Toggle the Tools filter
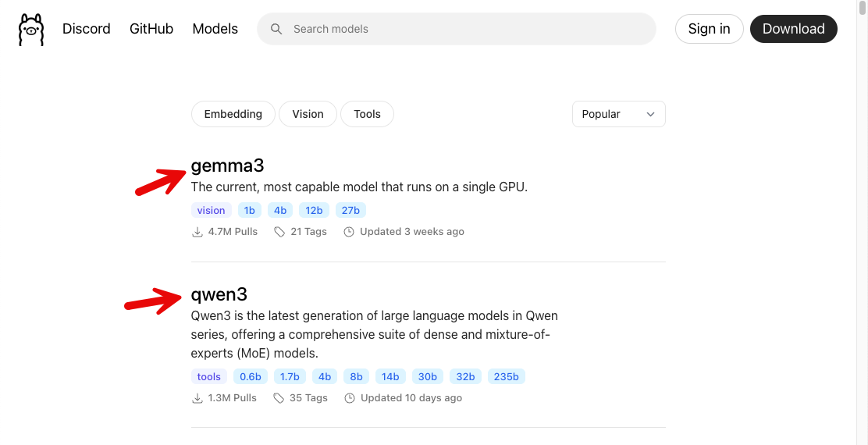 click(367, 114)
